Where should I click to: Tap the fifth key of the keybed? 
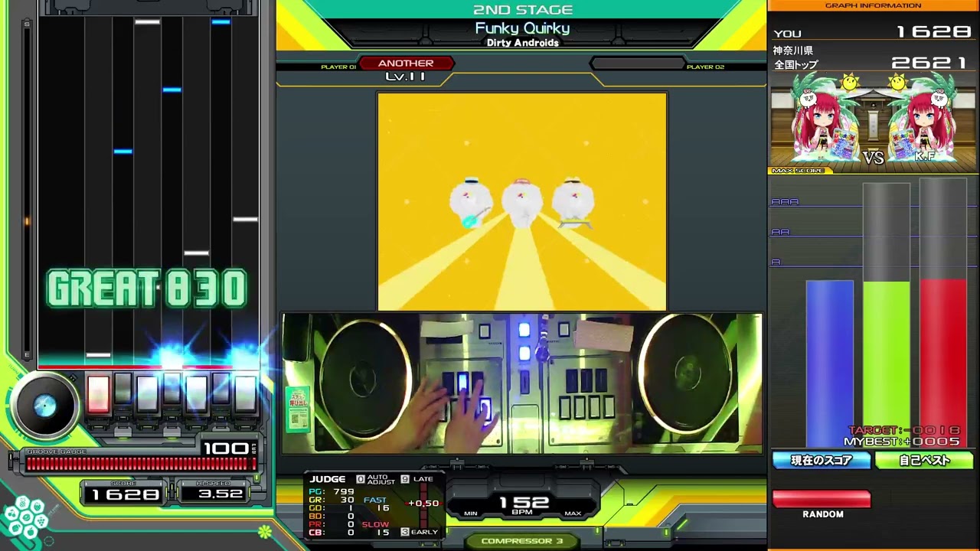click(x=196, y=394)
